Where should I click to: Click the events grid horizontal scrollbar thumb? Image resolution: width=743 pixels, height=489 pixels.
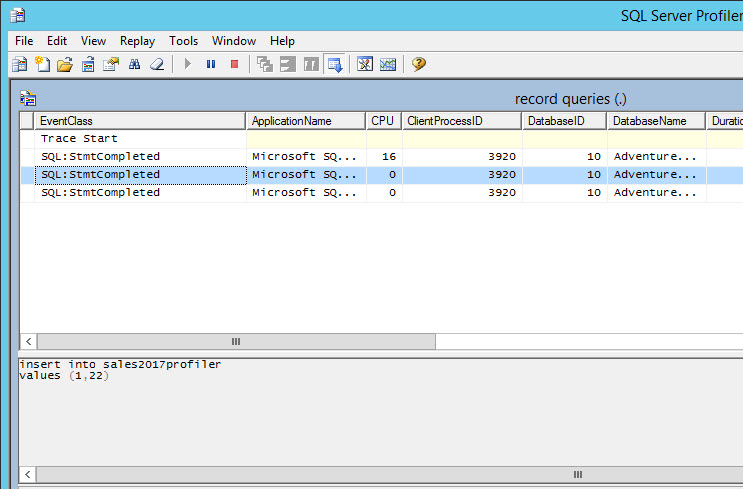pyautogui.click(x=236, y=341)
